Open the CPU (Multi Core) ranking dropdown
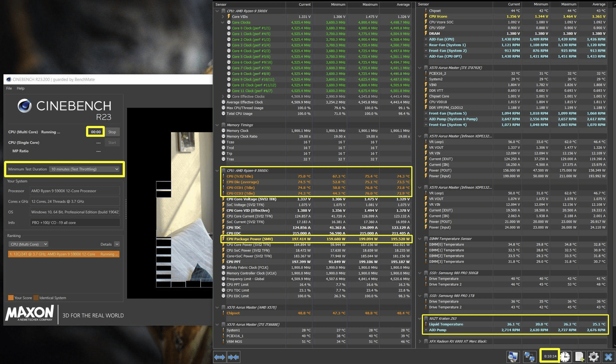This screenshot has width=616, height=364. coord(29,244)
